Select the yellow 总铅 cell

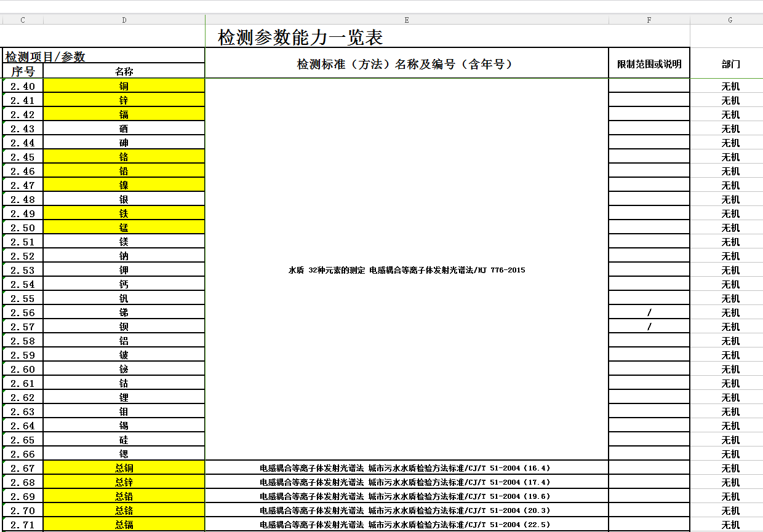pos(124,496)
